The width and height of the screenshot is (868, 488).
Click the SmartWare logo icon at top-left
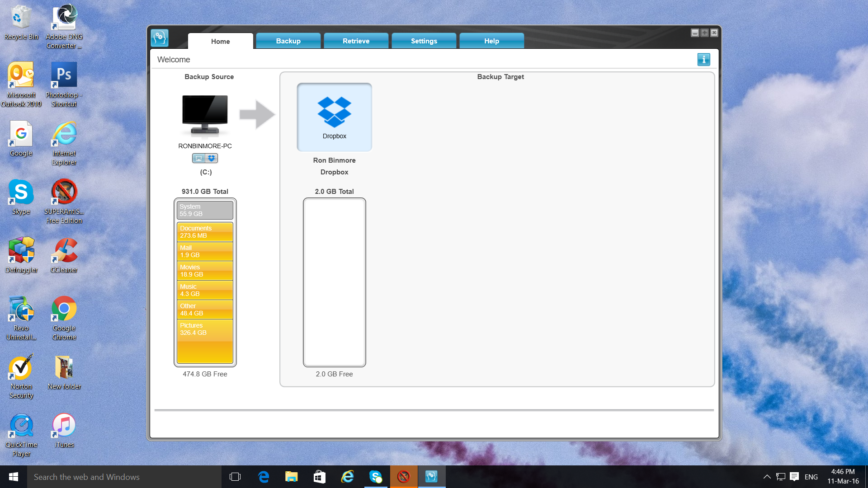[160, 38]
